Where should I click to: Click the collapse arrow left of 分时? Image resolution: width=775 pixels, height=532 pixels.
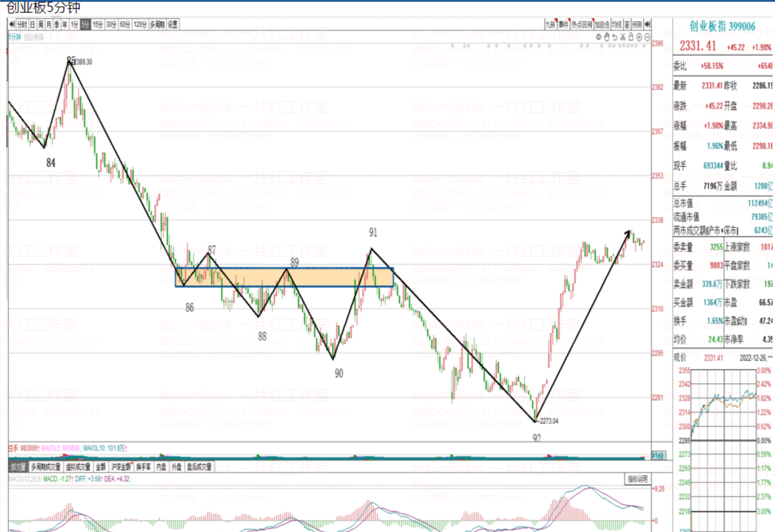11,24
